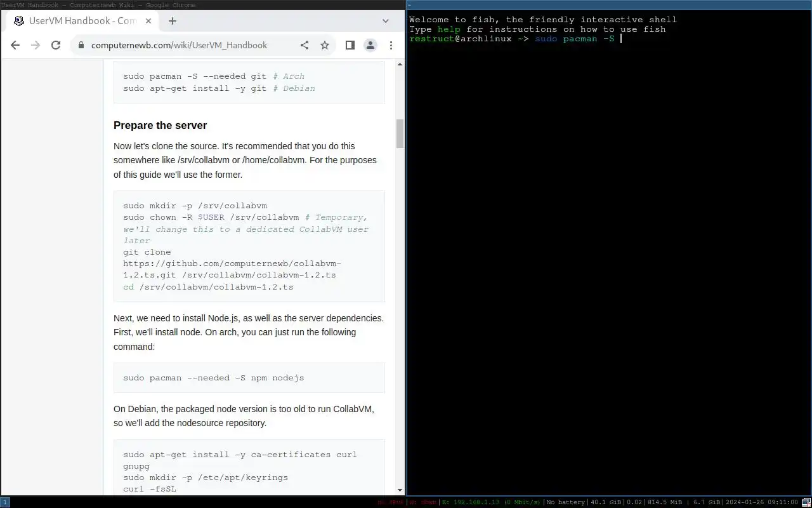Image resolution: width=812 pixels, height=508 pixels.
Task: Click the 'Prepare the server' heading
Action: click(x=160, y=125)
